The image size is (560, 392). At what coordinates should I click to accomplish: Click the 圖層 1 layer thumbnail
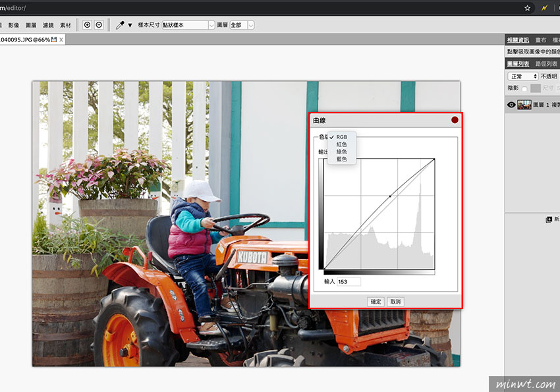click(x=524, y=105)
